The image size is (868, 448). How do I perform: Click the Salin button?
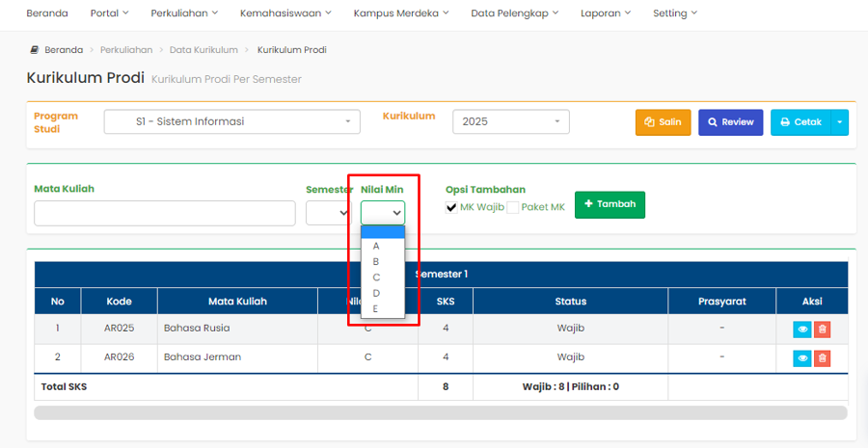pyautogui.click(x=663, y=122)
